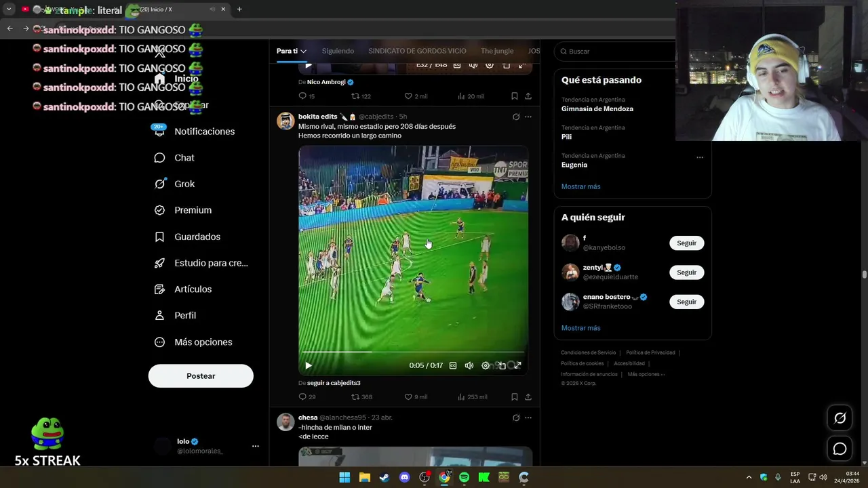The height and width of the screenshot is (488, 868).
Task: Open chesa profile avatar
Action: pyautogui.click(x=285, y=422)
